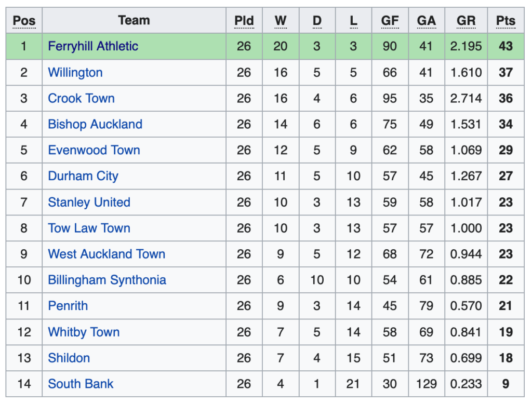Image resolution: width=532 pixels, height=404 pixels.
Task: Click the Pld column header abbreviation
Action: click(244, 21)
